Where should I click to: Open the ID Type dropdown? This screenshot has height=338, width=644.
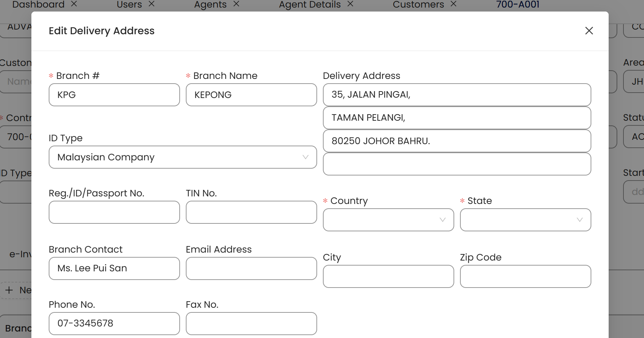coord(183,157)
